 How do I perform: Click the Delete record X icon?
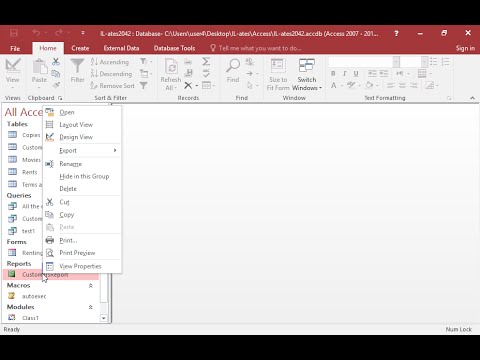(188, 85)
